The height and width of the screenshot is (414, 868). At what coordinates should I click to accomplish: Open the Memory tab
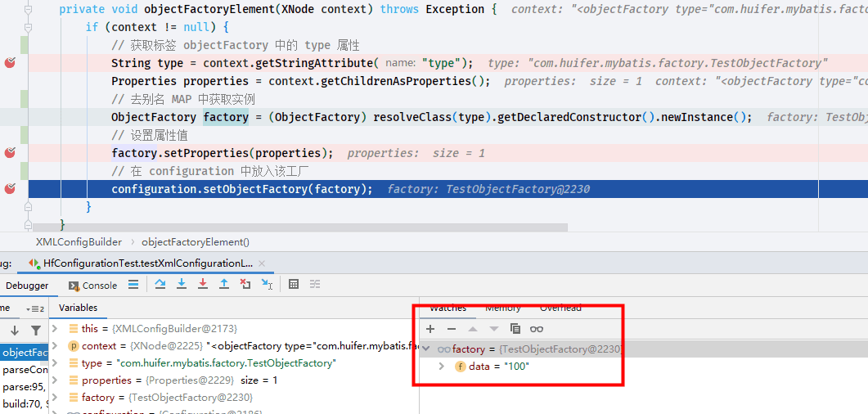[503, 308]
